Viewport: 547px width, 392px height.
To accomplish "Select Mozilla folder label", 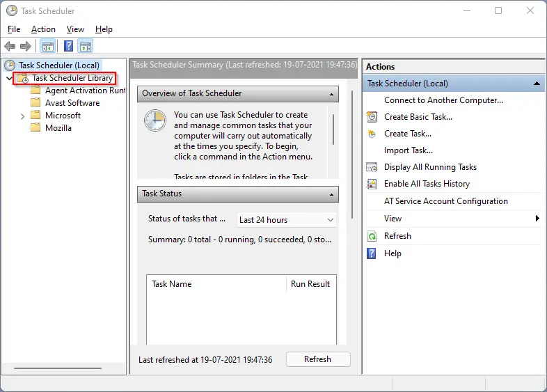I will click(x=58, y=128).
